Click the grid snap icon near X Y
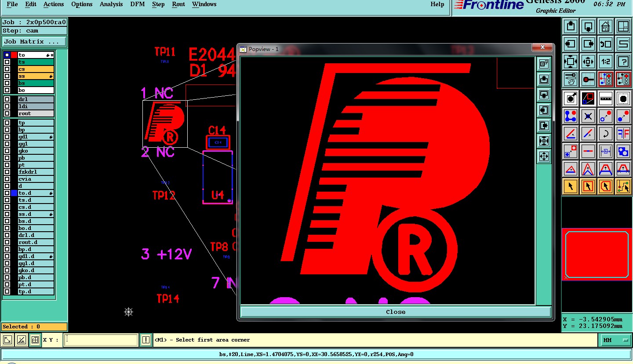The width and height of the screenshot is (633, 364). point(35,340)
